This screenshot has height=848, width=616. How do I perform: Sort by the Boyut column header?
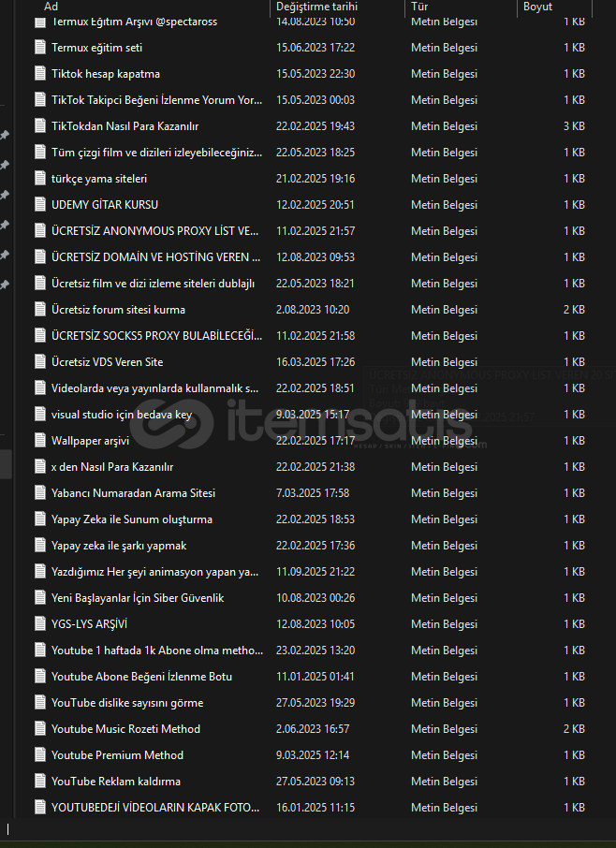tap(537, 7)
